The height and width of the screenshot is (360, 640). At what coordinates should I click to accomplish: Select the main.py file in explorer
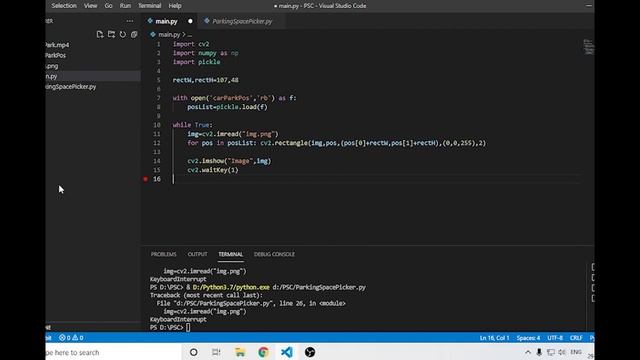tap(93, 76)
